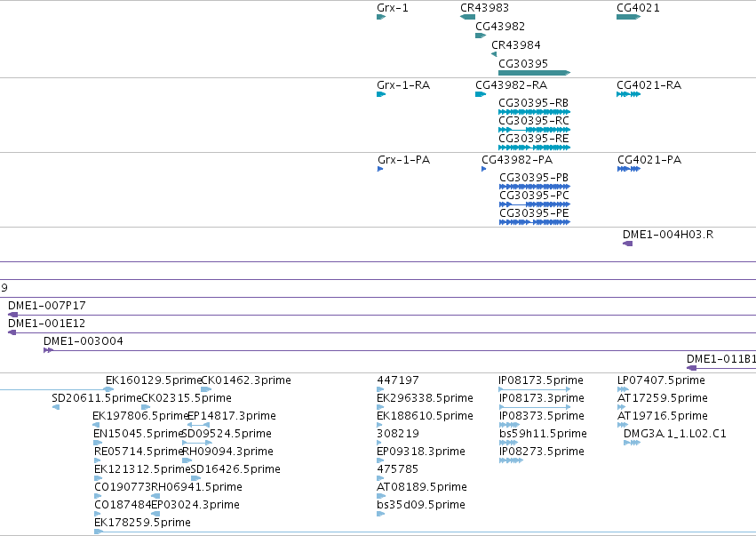Select transcript CG4021-RA label
The height and width of the screenshot is (536, 756).
coord(649,85)
